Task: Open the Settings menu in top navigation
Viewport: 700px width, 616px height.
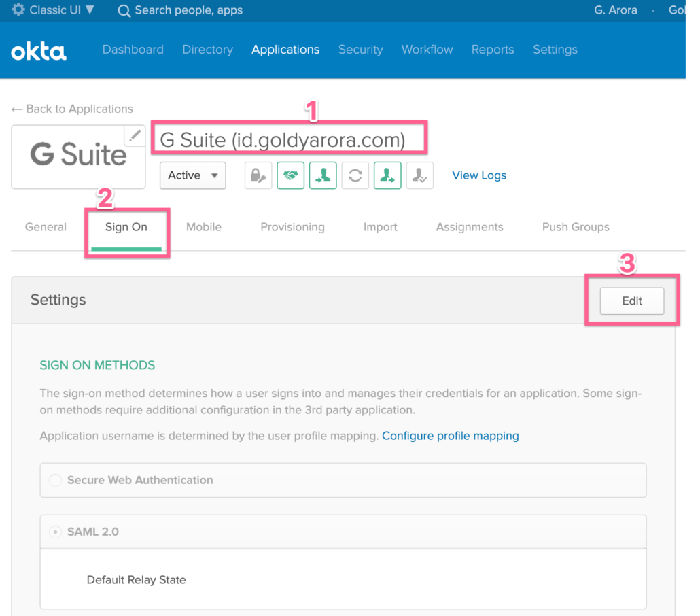Action: click(555, 50)
